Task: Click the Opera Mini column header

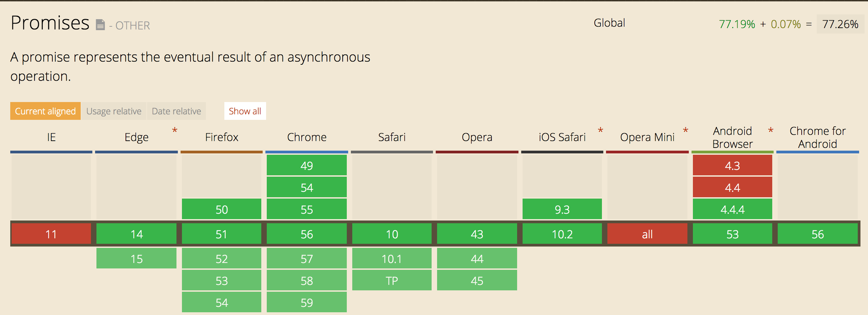Action: coord(647,137)
